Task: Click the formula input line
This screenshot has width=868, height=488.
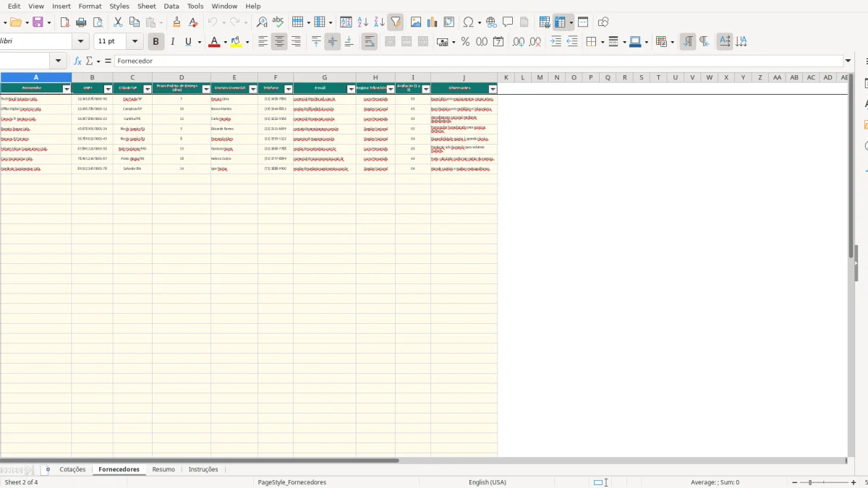Action: (x=479, y=61)
